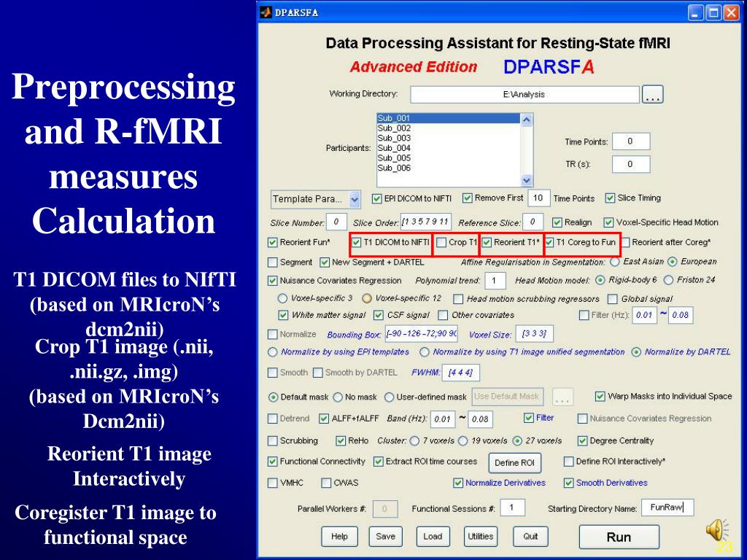
Task: Enable the CWAS checkbox
Action: click(326, 483)
